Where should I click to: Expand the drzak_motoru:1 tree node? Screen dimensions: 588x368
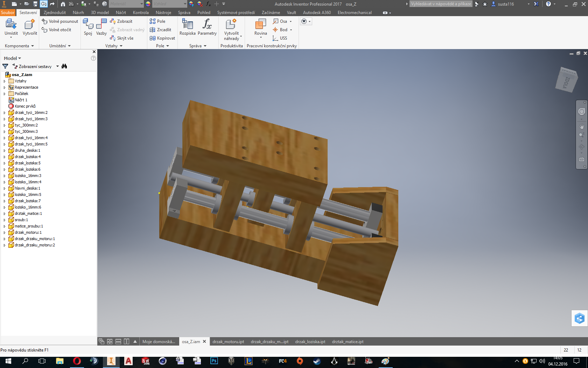pos(5,233)
